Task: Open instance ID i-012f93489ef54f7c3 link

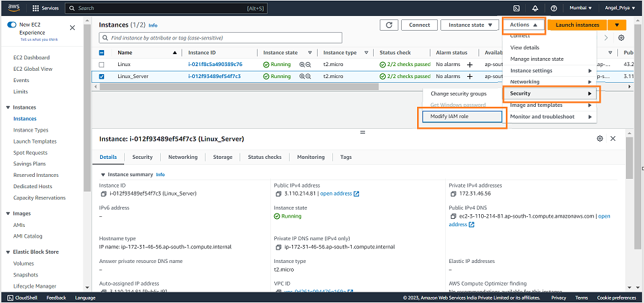Action: pos(214,76)
